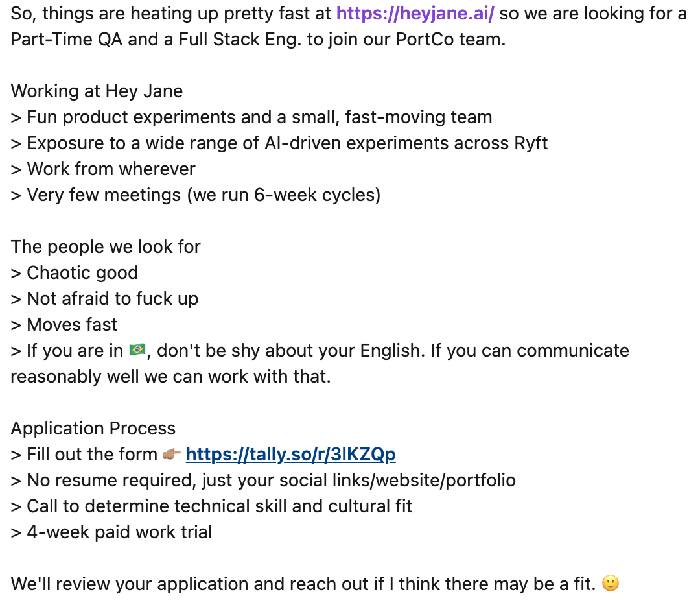This screenshot has height=607, width=700.
Task: Click the 'Not afraid to fuck up' line
Action: click(x=104, y=299)
